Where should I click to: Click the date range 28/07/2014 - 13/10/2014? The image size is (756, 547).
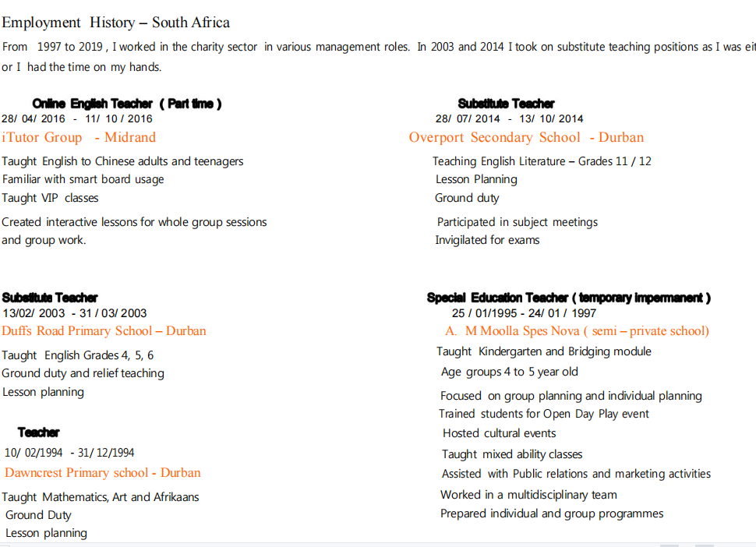[x=509, y=119]
